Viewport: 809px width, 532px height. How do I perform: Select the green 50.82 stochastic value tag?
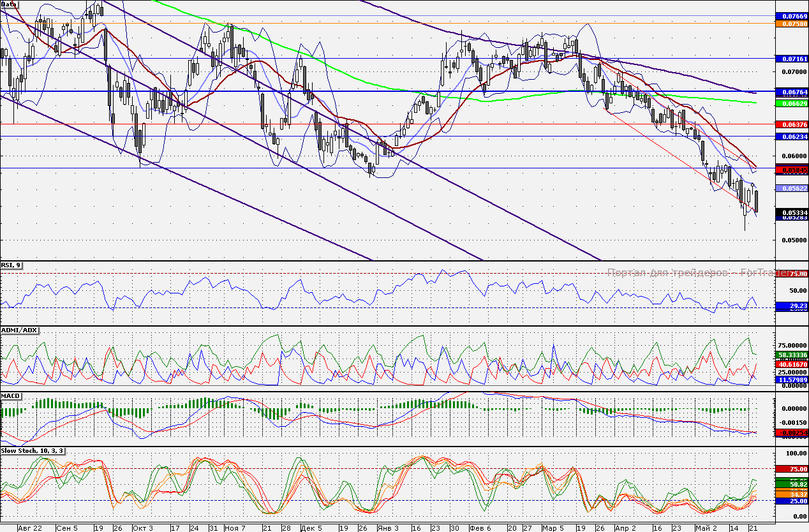791,485
